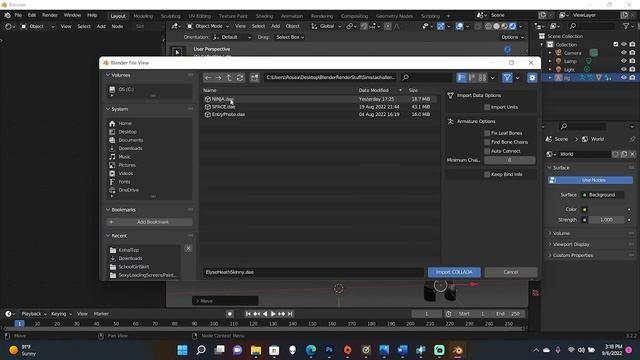
Task: Toggle file filtering funnel icon in File View
Action: [507, 78]
